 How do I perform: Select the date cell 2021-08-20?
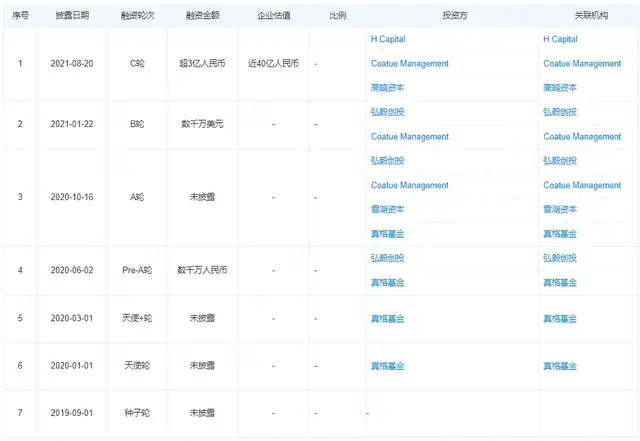tap(72, 64)
